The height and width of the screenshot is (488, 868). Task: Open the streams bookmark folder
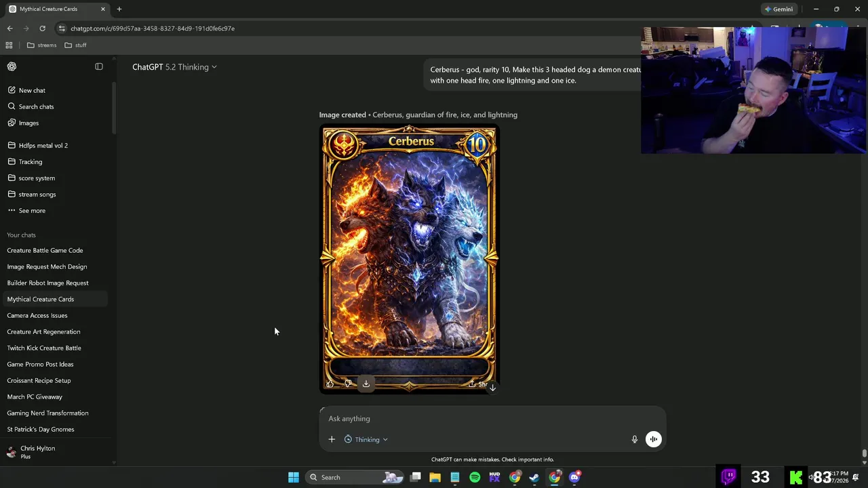coord(42,45)
